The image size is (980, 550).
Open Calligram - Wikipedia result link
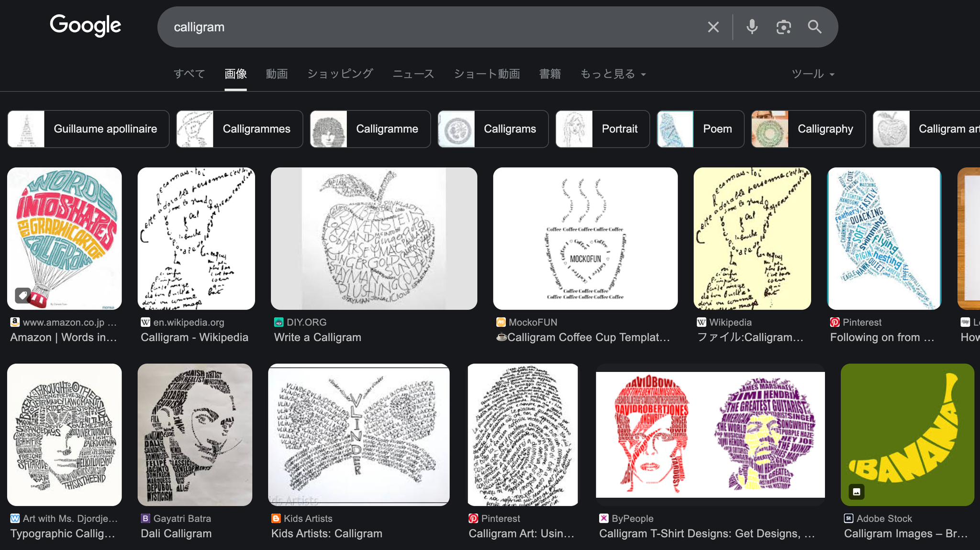pyautogui.click(x=194, y=337)
